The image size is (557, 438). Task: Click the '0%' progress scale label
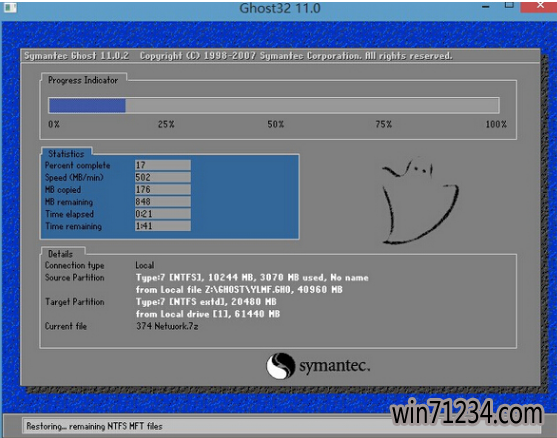[x=54, y=124]
